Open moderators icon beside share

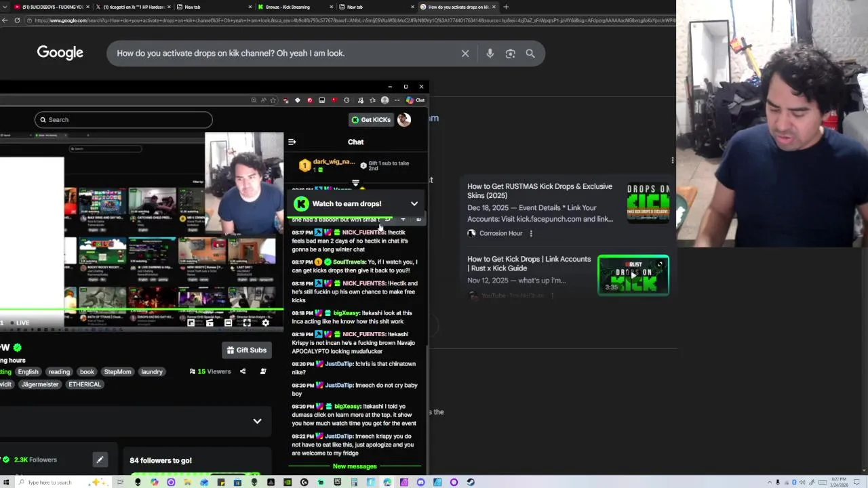pyautogui.click(x=263, y=371)
